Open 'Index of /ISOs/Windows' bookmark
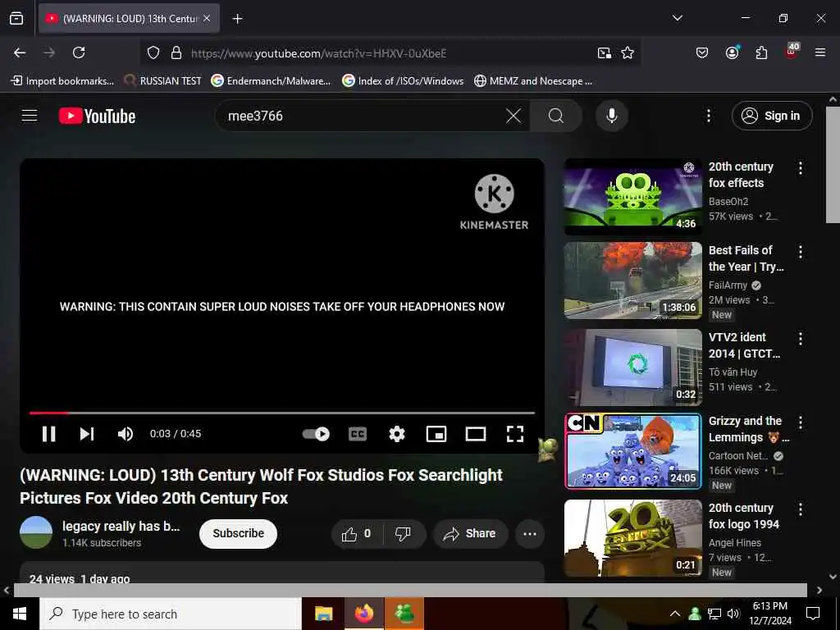Screen dimensions: 840x630 (x=403, y=81)
